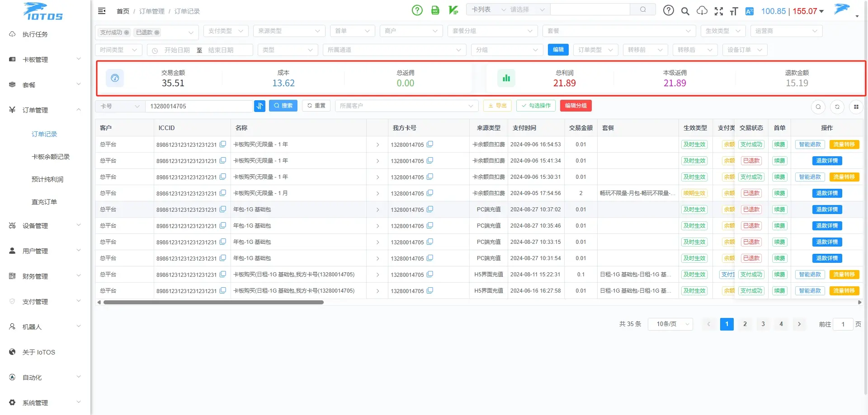
Task: Open the 商户 dropdown
Action: pos(411,31)
